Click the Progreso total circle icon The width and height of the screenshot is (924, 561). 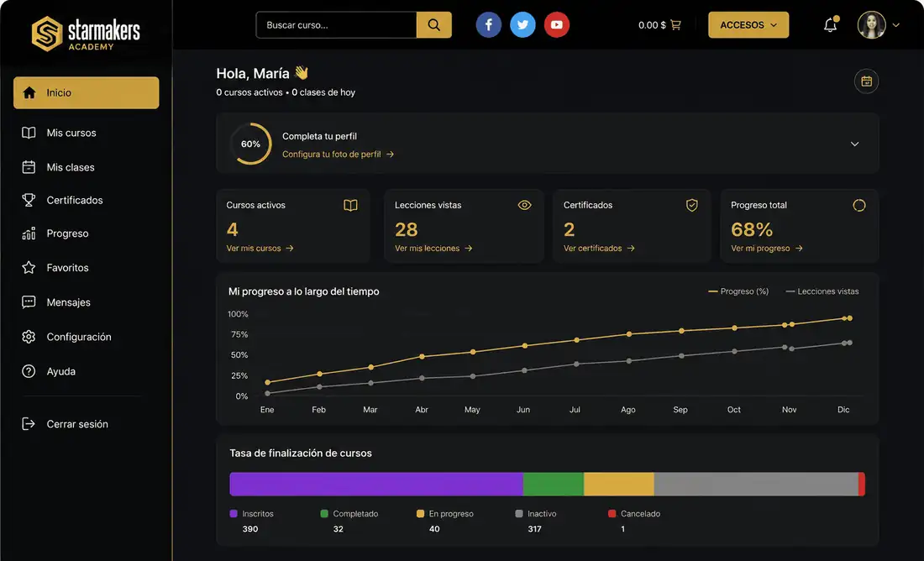[859, 205]
